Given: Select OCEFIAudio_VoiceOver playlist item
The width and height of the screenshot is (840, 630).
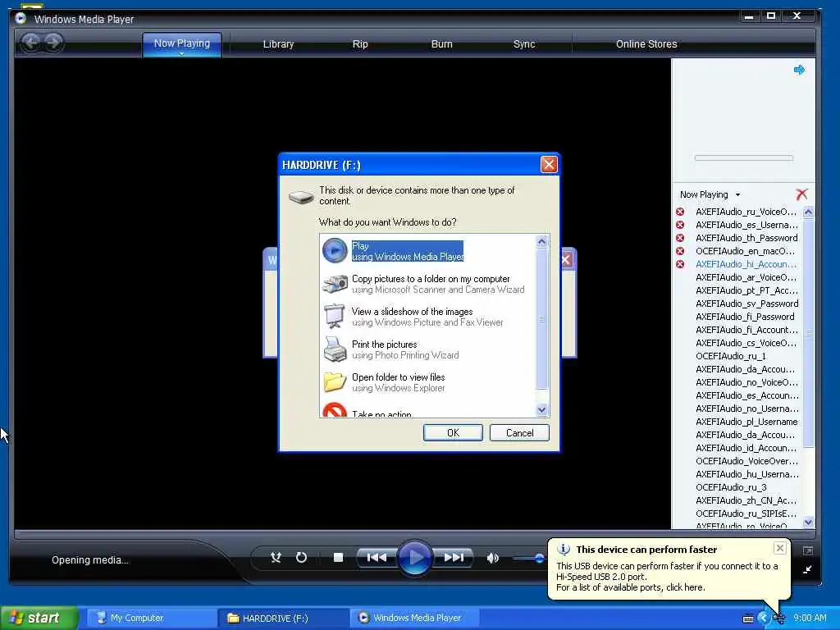Looking at the screenshot, I should 746,461.
